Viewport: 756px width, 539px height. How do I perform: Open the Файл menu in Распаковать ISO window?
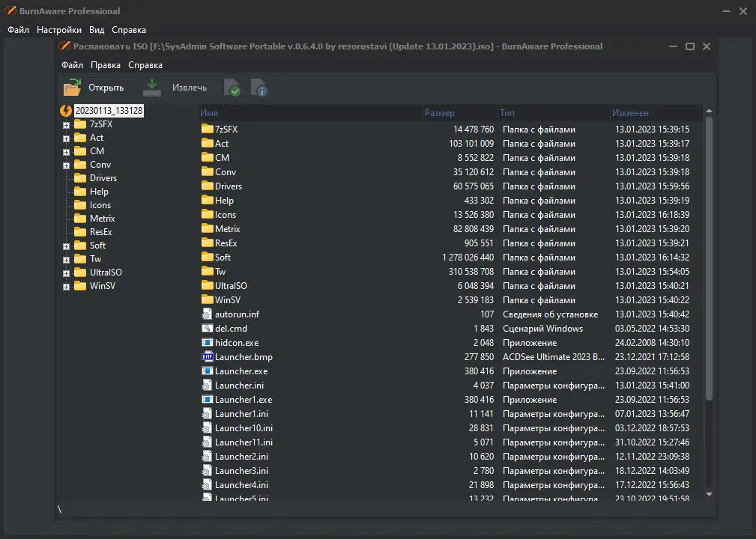click(73, 65)
